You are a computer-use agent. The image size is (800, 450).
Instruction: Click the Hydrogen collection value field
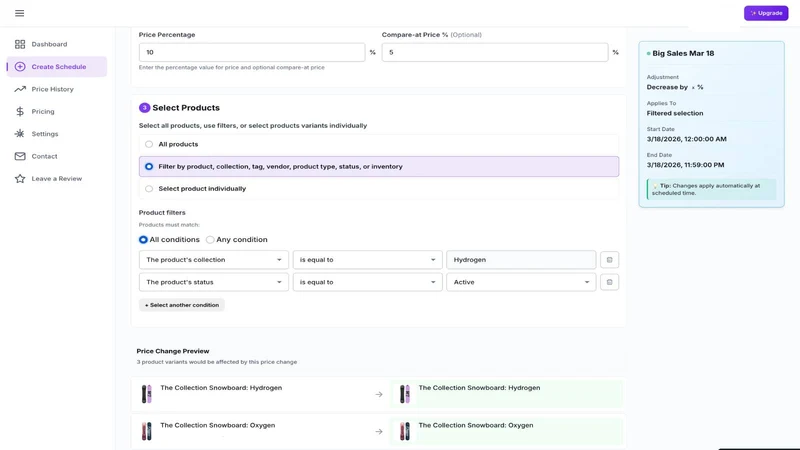[521, 260]
